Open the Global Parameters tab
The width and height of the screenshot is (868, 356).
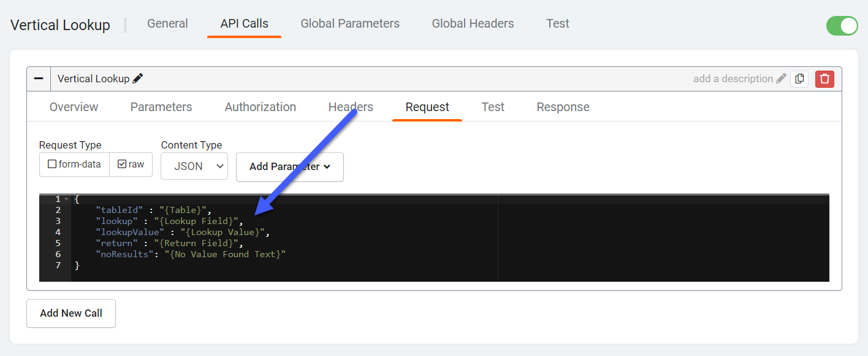[x=350, y=23]
